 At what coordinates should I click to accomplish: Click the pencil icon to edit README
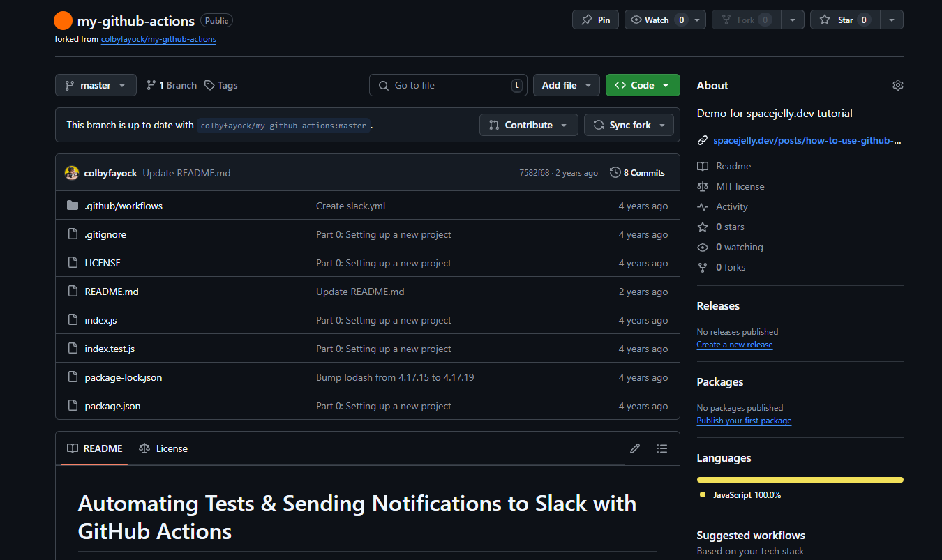click(x=634, y=448)
